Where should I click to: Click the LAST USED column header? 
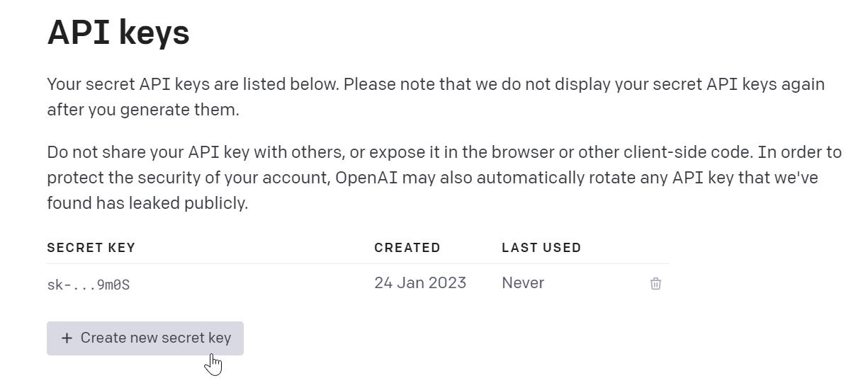pos(541,248)
